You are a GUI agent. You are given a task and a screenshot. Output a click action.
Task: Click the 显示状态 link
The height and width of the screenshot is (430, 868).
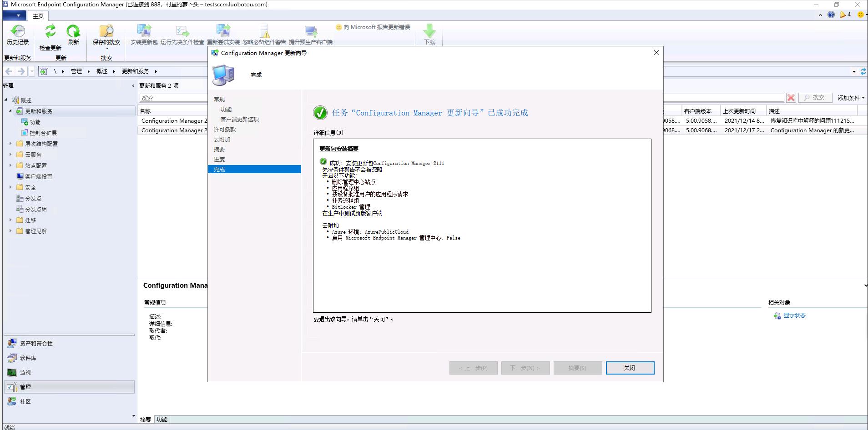pos(794,315)
